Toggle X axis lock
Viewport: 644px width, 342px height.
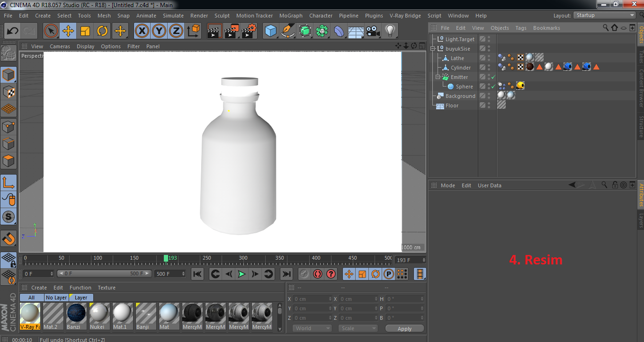point(142,31)
